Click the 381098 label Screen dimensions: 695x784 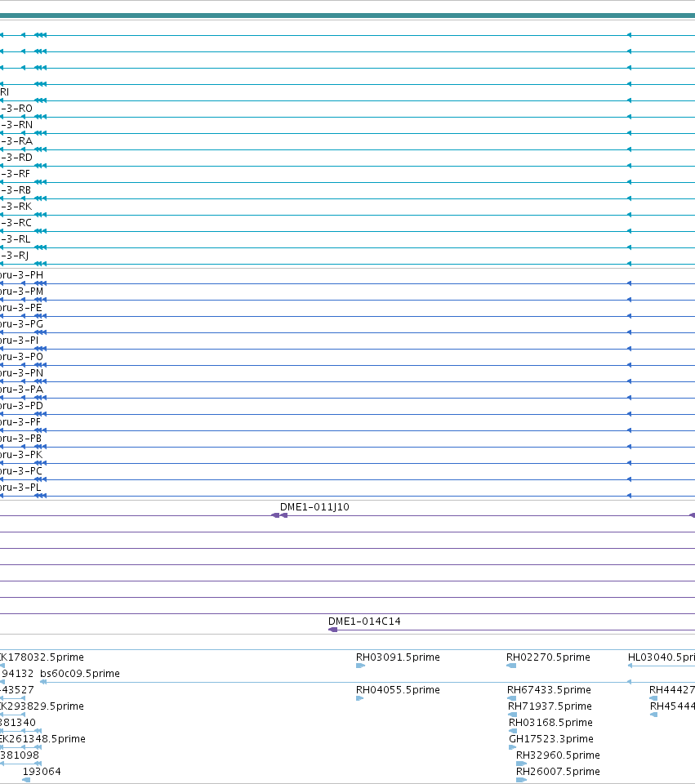pyautogui.click(x=20, y=755)
